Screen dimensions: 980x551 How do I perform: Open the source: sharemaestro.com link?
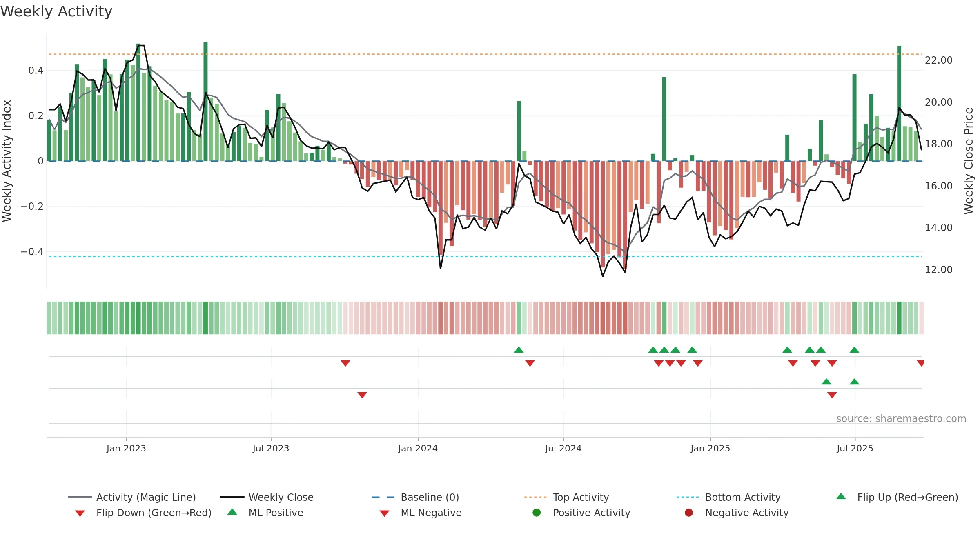[x=901, y=419]
